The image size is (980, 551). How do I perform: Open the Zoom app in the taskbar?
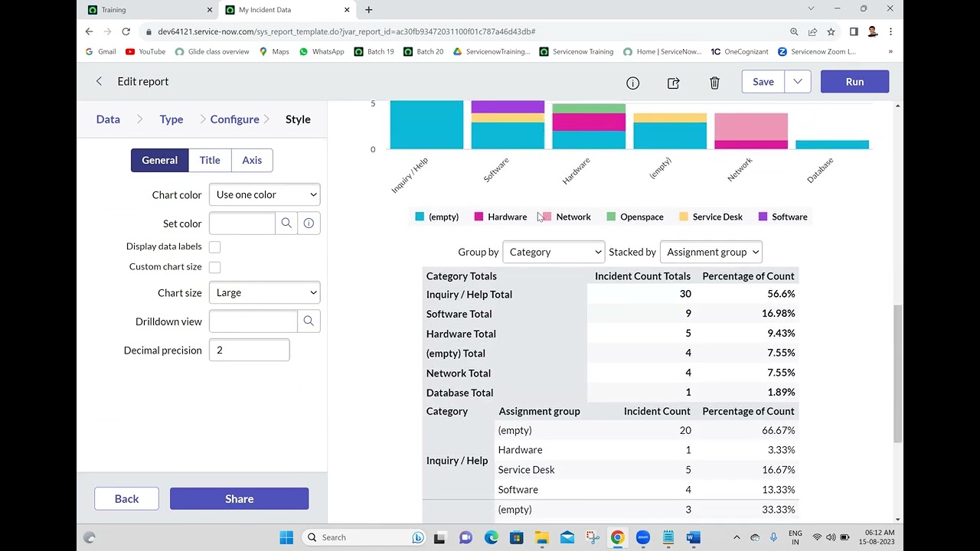(642, 537)
